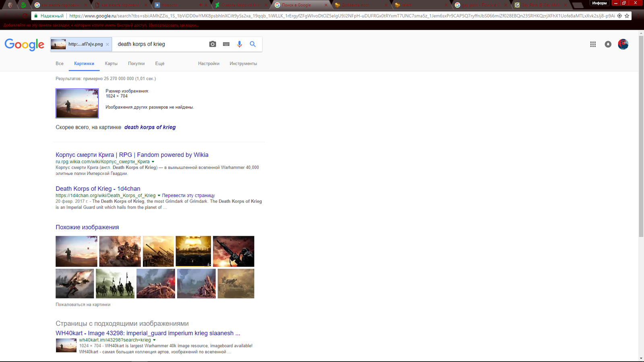
Task: Expand the Ещё menu
Action: (160, 64)
